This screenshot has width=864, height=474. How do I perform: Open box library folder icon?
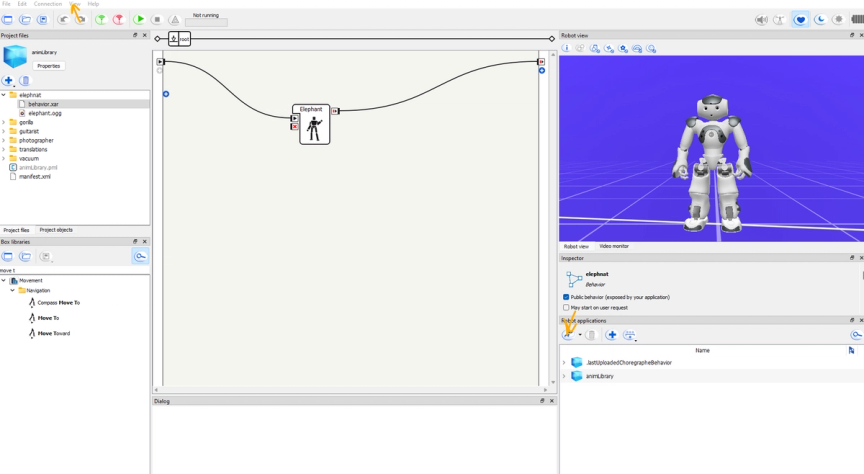pyautogui.click(x=25, y=256)
